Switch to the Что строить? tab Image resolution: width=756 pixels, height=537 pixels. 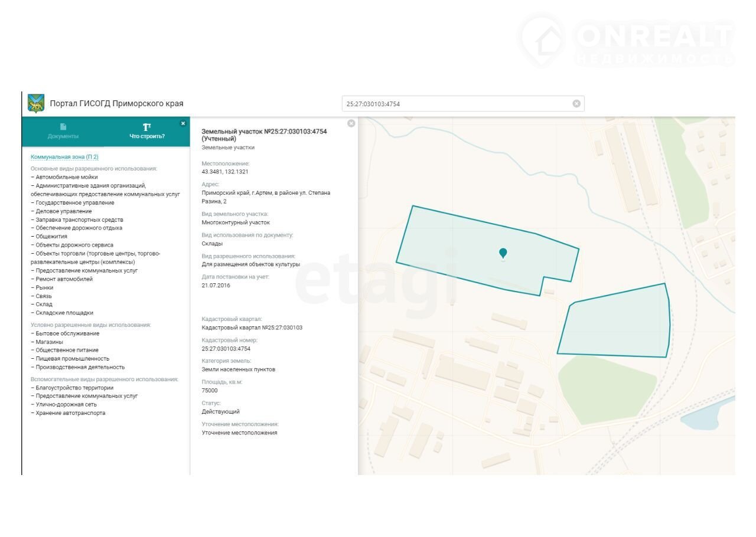click(147, 132)
